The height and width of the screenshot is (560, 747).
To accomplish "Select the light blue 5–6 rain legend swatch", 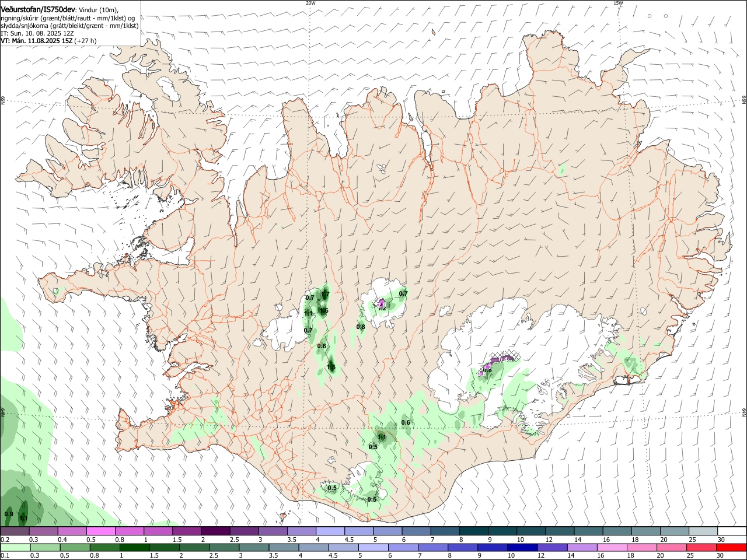I will pyautogui.click(x=373, y=548).
